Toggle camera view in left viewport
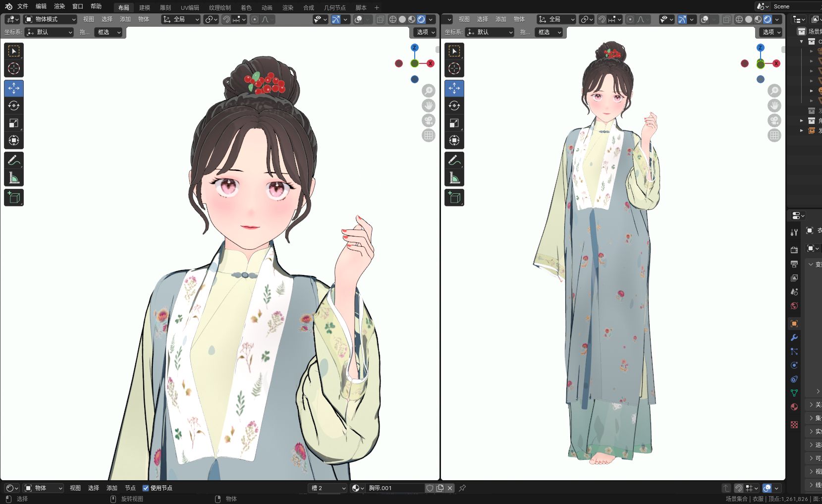The width and height of the screenshot is (822, 504). point(429,120)
